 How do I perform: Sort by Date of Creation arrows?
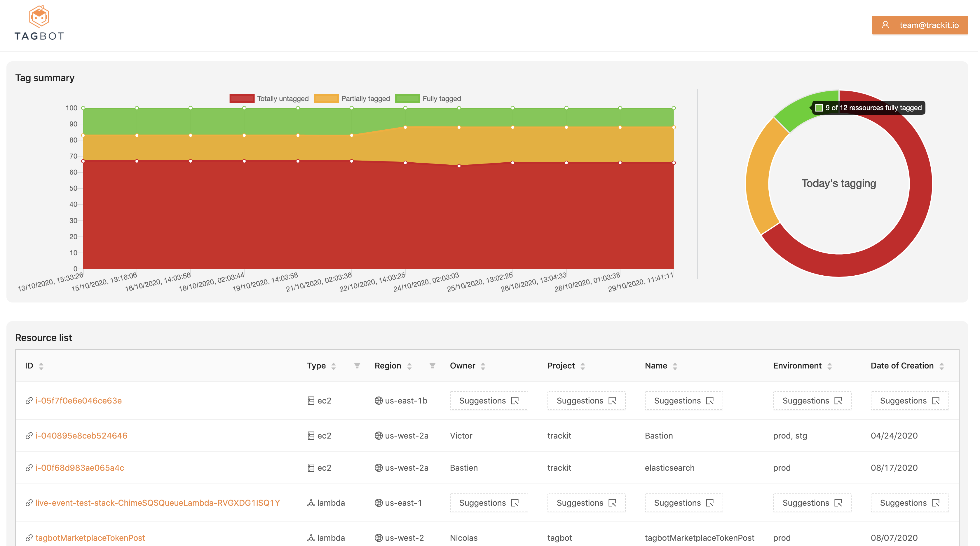(941, 366)
